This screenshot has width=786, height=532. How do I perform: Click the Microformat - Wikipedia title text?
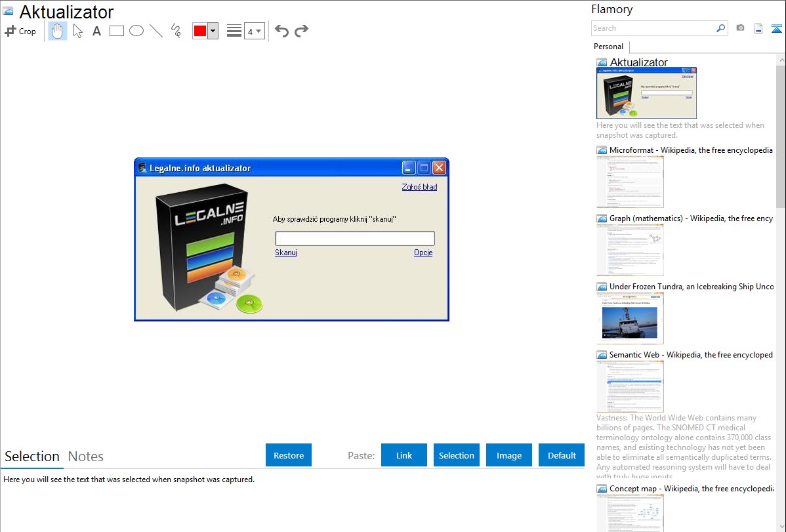(x=691, y=150)
